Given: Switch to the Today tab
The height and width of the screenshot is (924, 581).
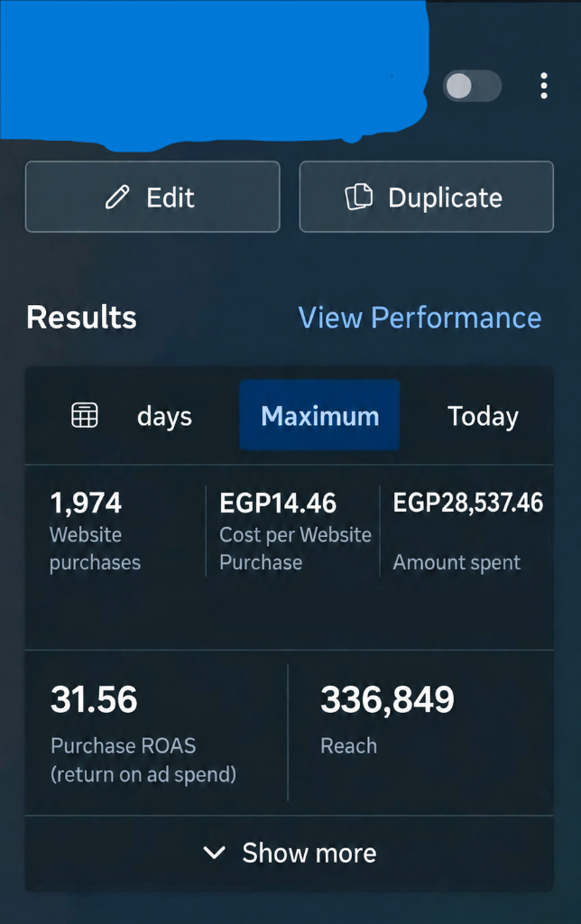Looking at the screenshot, I should [484, 417].
